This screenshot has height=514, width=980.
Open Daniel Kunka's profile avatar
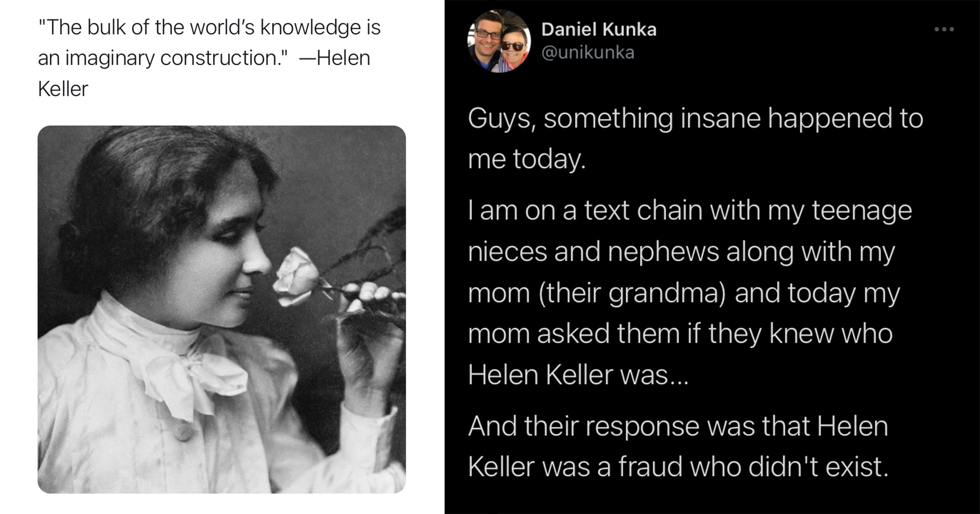pos(499,41)
